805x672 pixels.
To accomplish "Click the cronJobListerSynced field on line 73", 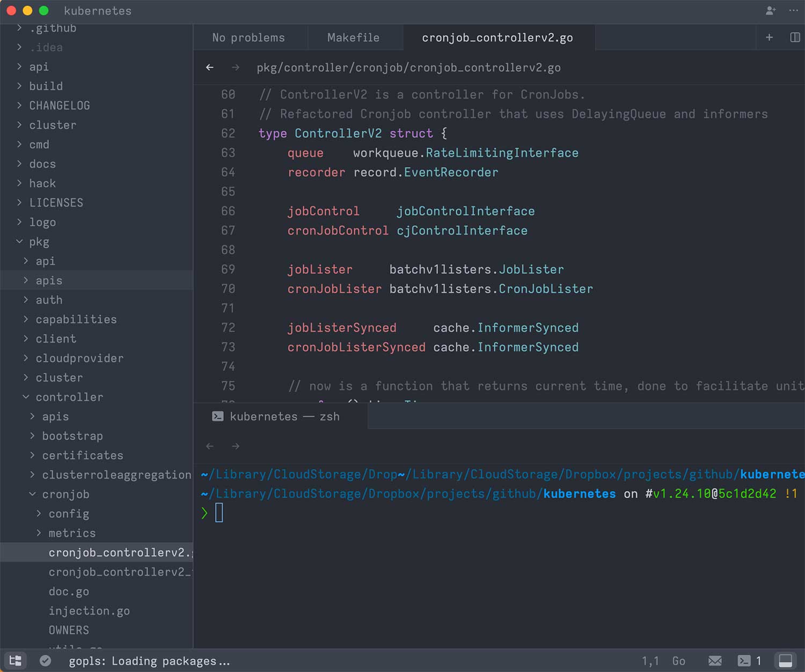I will click(356, 347).
